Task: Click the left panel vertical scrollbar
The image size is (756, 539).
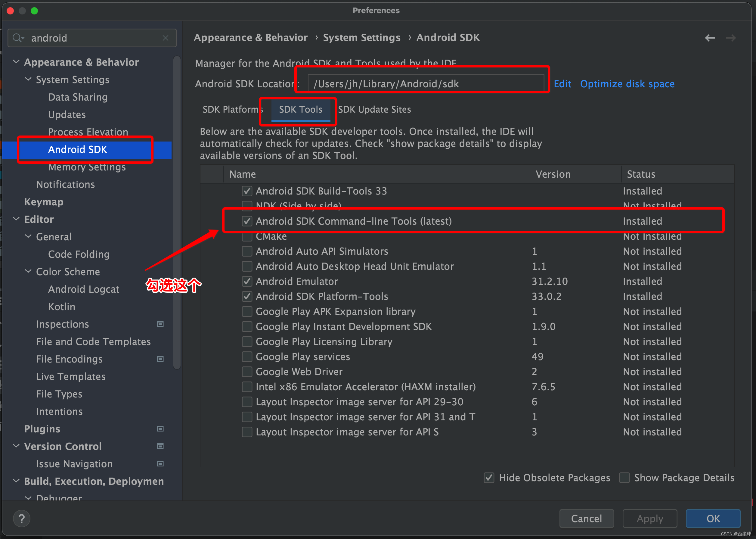Action: click(177, 212)
